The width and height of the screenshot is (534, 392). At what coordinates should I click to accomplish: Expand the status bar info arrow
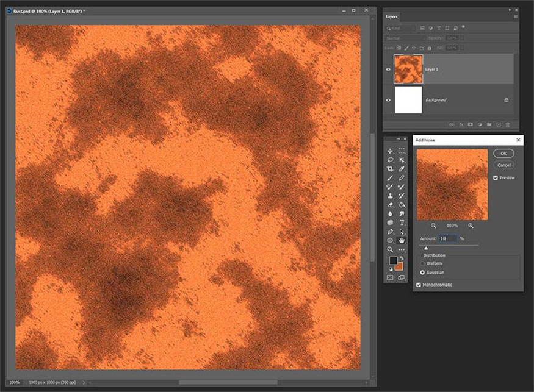click(x=84, y=382)
